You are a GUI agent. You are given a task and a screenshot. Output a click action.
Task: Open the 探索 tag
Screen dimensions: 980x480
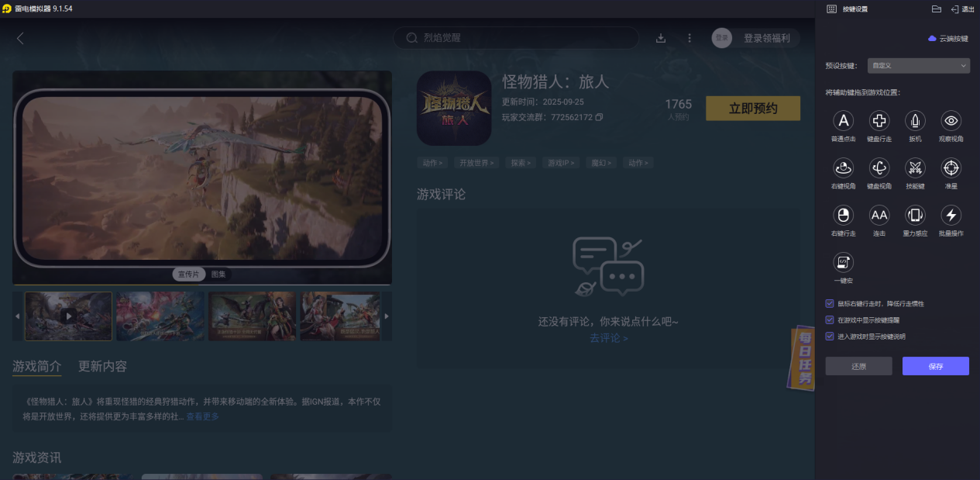[521, 163]
